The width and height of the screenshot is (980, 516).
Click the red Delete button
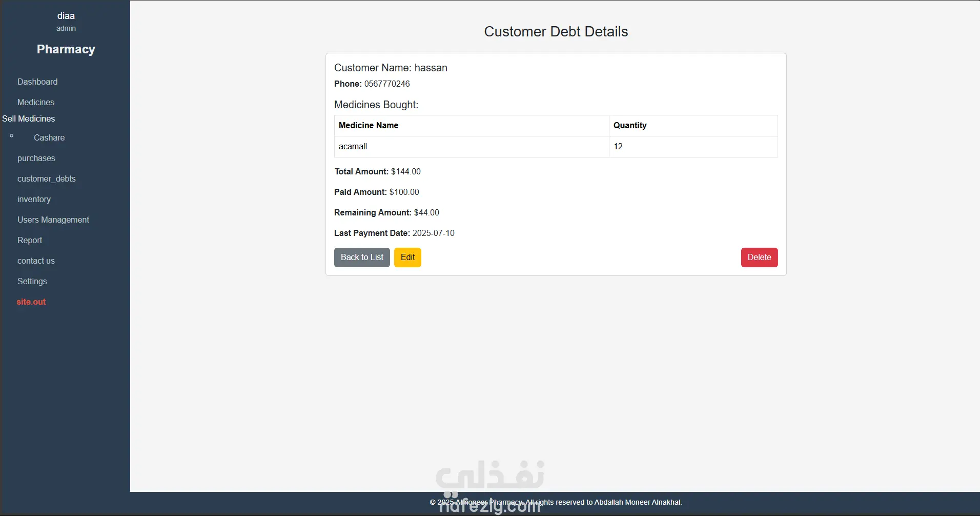click(759, 257)
